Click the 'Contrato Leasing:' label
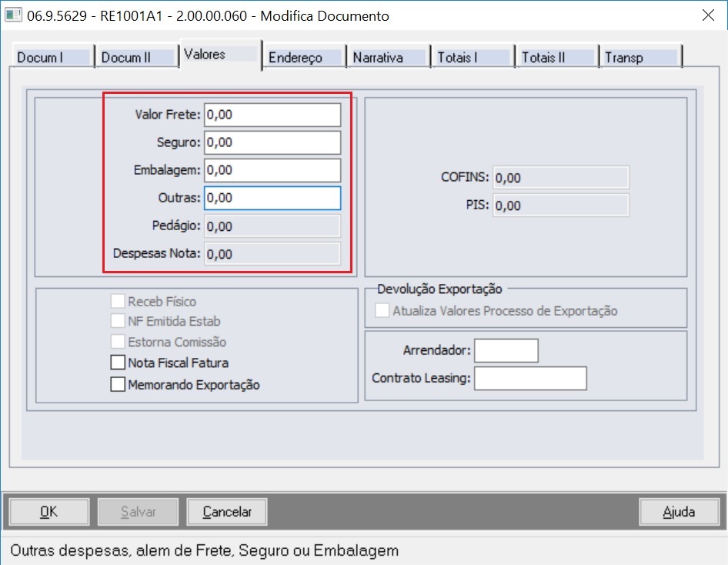The height and width of the screenshot is (565, 728). click(421, 378)
